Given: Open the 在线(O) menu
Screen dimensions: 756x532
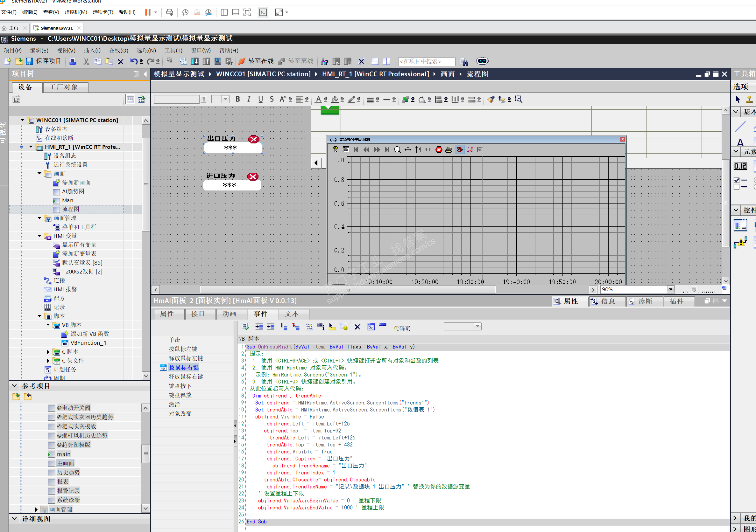Looking at the screenshot, I should pos(118,50).
